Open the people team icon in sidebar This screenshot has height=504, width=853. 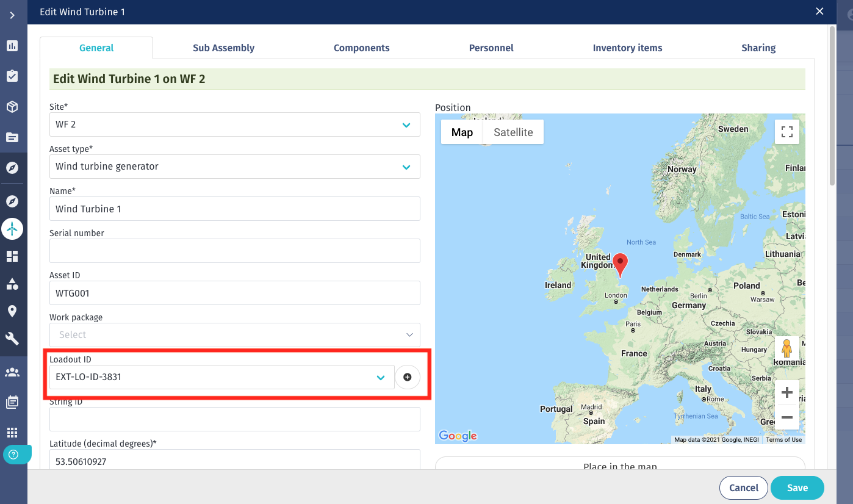tap(12, 372)
